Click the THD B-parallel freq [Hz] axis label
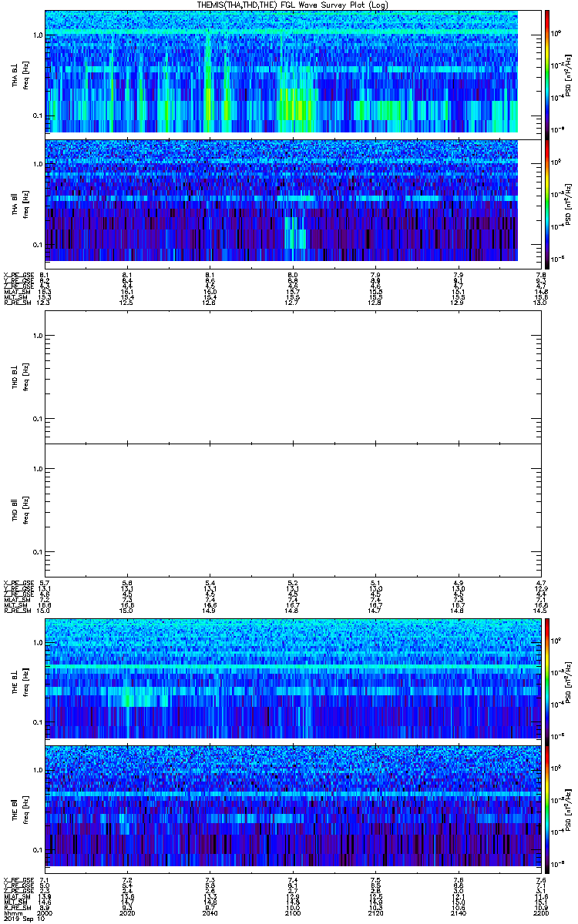578x924 pixels. point(26,510)
